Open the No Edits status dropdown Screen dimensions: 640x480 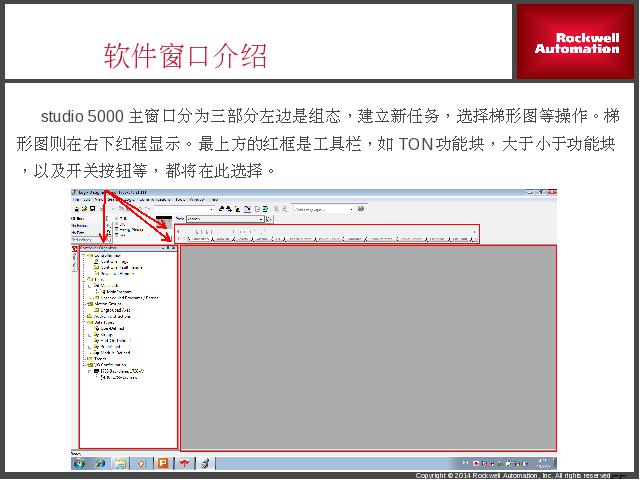click(x=108, y=233)
